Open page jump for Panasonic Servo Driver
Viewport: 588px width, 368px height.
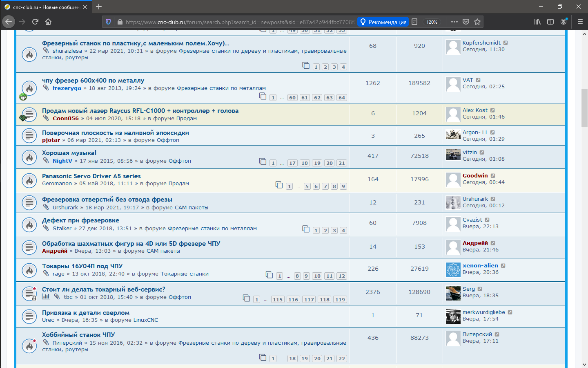(279, 185)
